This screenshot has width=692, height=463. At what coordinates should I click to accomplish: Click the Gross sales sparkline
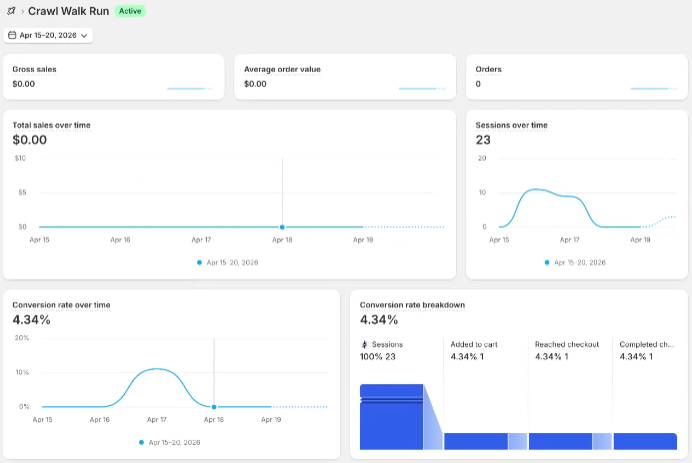[190, 89]
